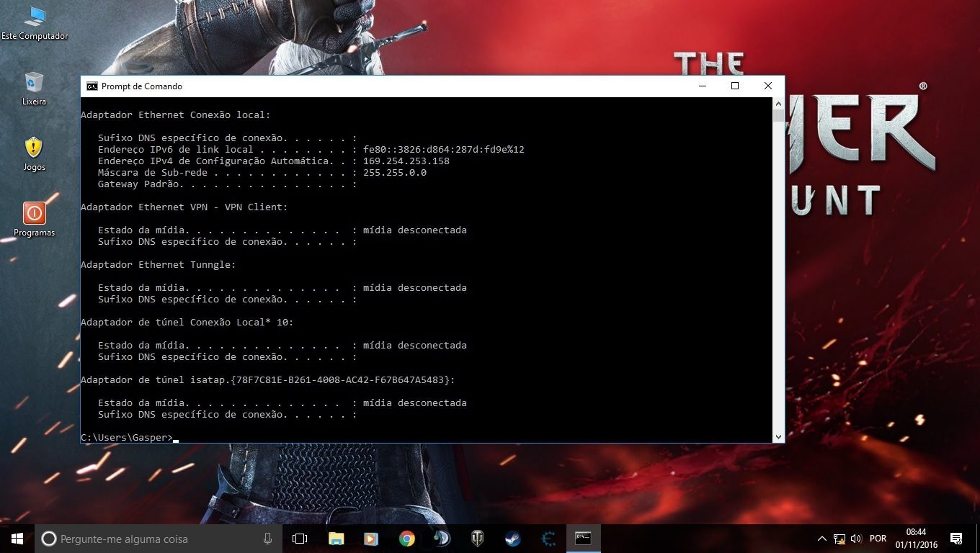Activate the Cortana microphone icon
980x553 pixels.
[267, 539]
